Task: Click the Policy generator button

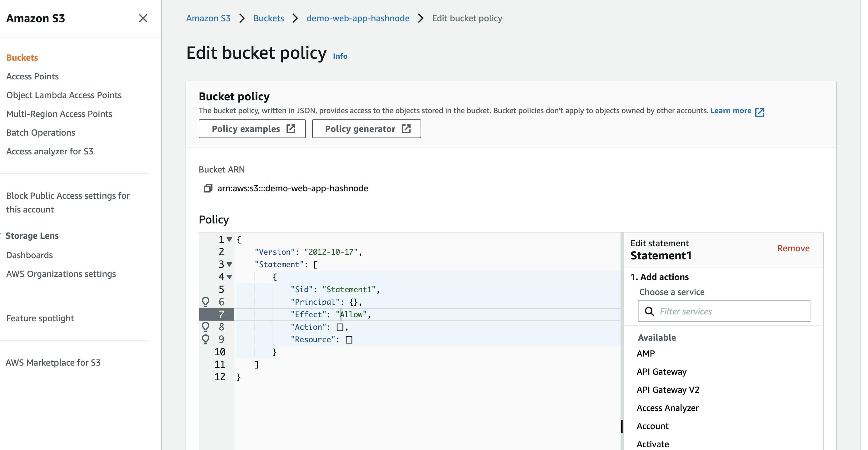Action: point(366,129)
